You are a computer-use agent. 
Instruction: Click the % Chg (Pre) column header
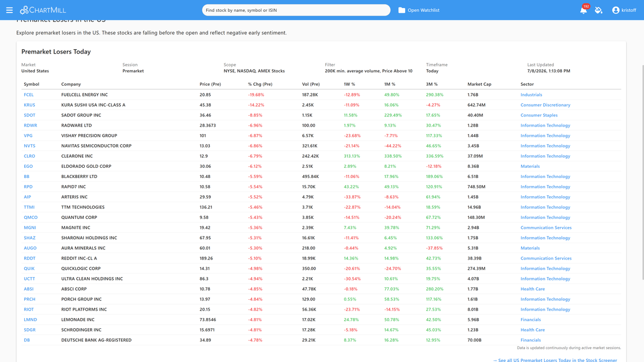coord(260,84)
